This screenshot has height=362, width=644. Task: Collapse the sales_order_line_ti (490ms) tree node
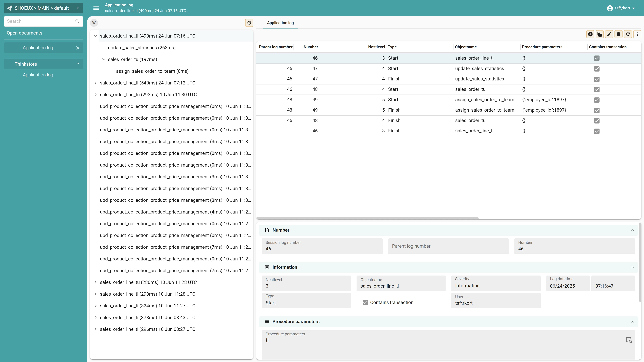pyautogui.click(x=95, y=36)
